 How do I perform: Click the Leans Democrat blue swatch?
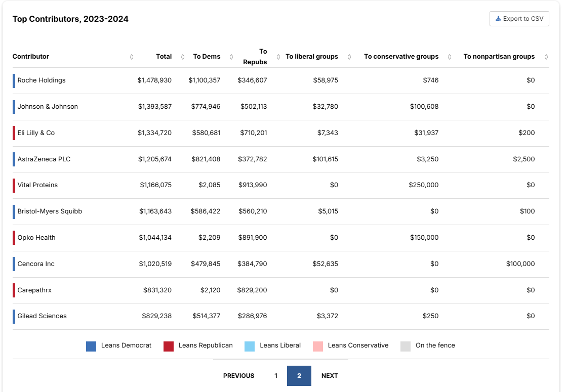(x=91, y=346)
